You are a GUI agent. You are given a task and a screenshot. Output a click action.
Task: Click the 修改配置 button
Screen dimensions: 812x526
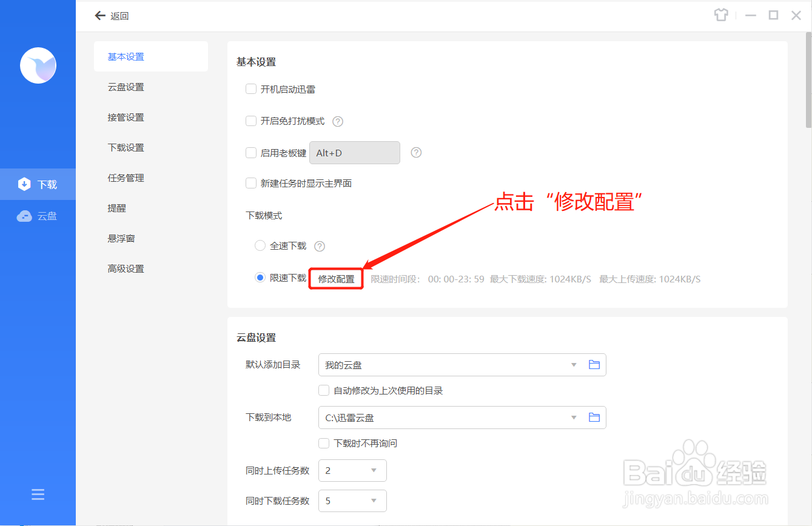pyautogui.click(x=336, y=279)
